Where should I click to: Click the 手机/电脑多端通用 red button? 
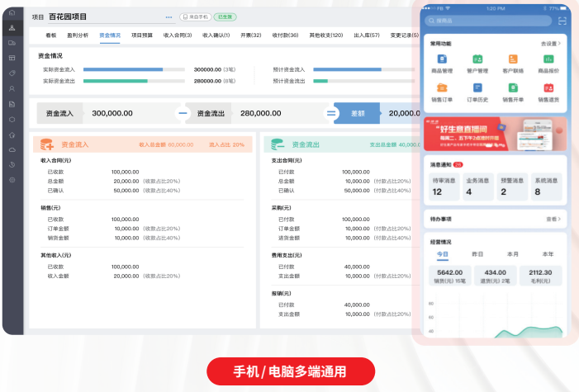click(290, 371)
